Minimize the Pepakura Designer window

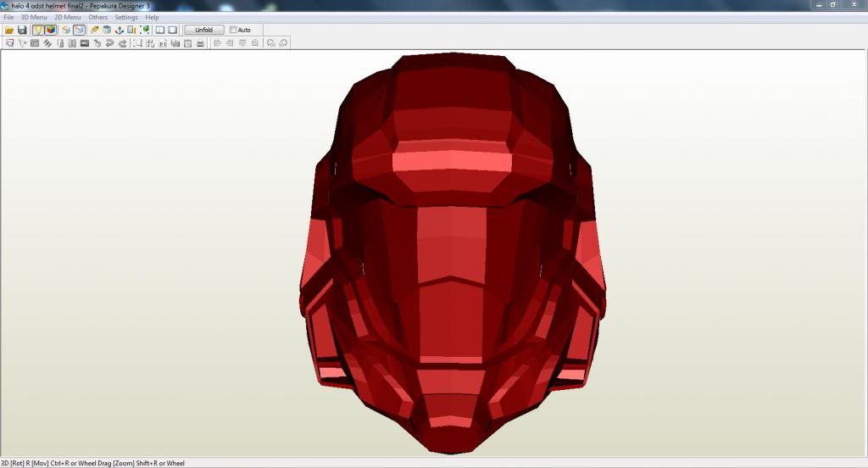point(819,5)
